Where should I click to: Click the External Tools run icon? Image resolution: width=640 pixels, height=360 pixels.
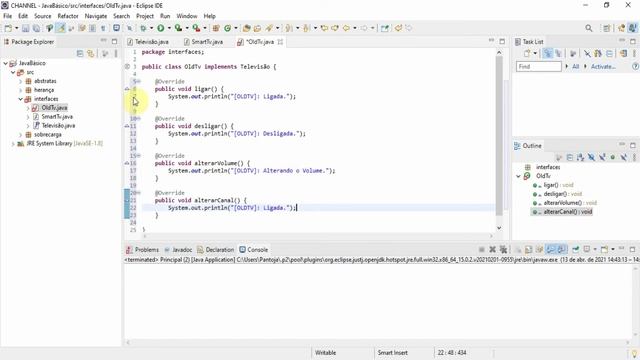pos(196,28)
